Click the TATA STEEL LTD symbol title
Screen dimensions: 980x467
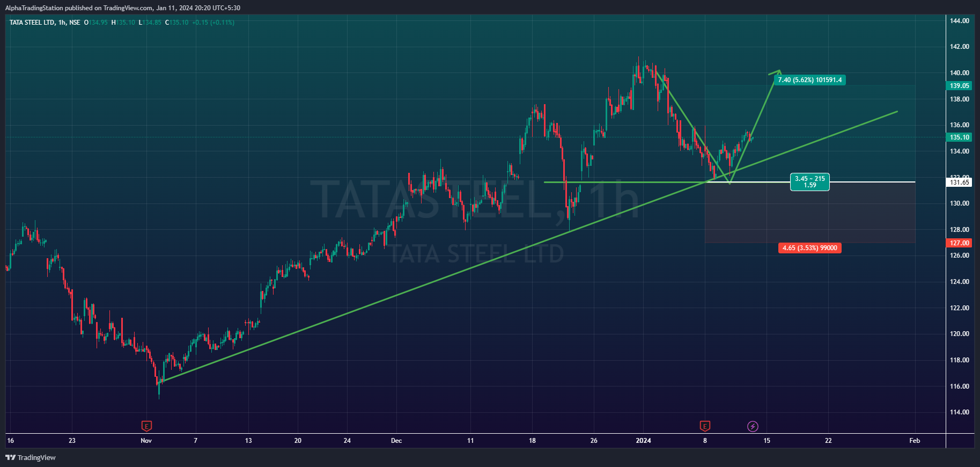point(32,23)
